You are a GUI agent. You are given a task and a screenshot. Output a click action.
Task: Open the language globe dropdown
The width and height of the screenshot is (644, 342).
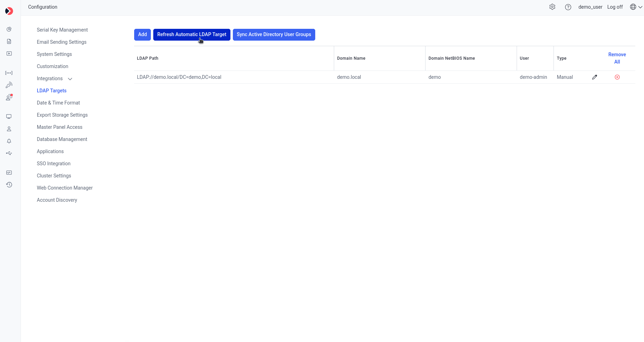click(636, 7)
